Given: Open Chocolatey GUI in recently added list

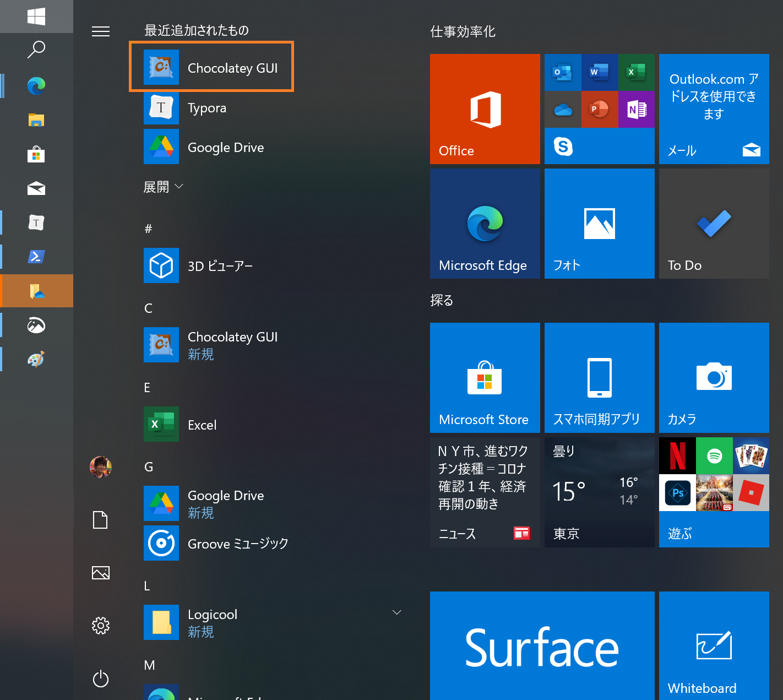Looking at the screenshot, I should point(211,67).
